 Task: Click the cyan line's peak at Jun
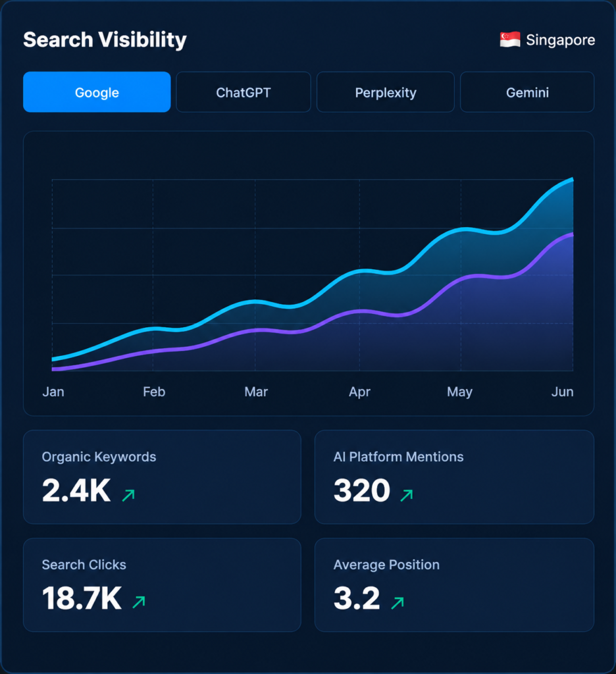[x=572, y=180]
